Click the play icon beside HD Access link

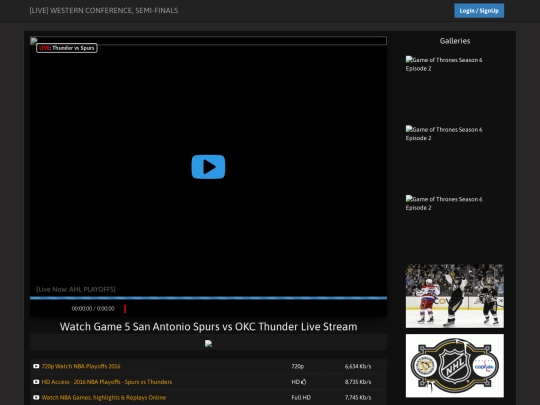pos(36,382)
